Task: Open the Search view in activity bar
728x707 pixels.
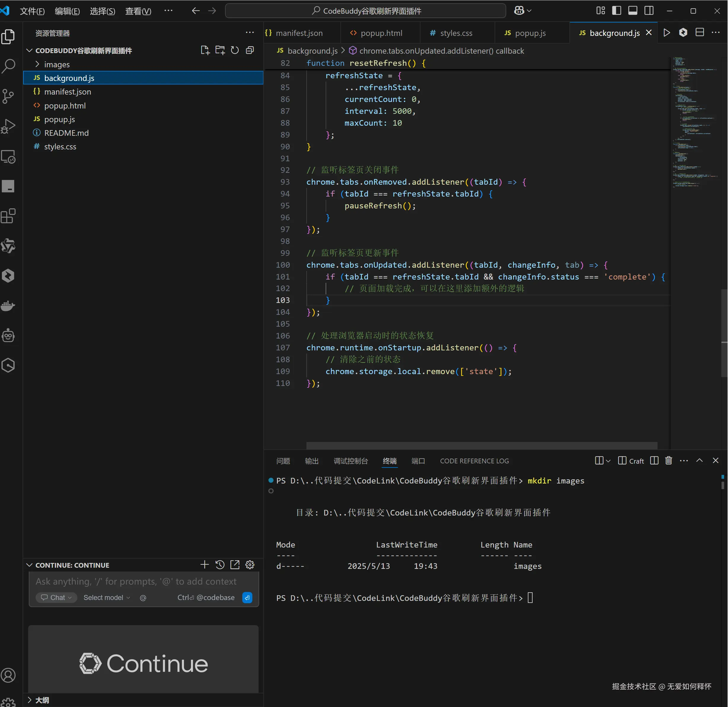Action: 8,66
